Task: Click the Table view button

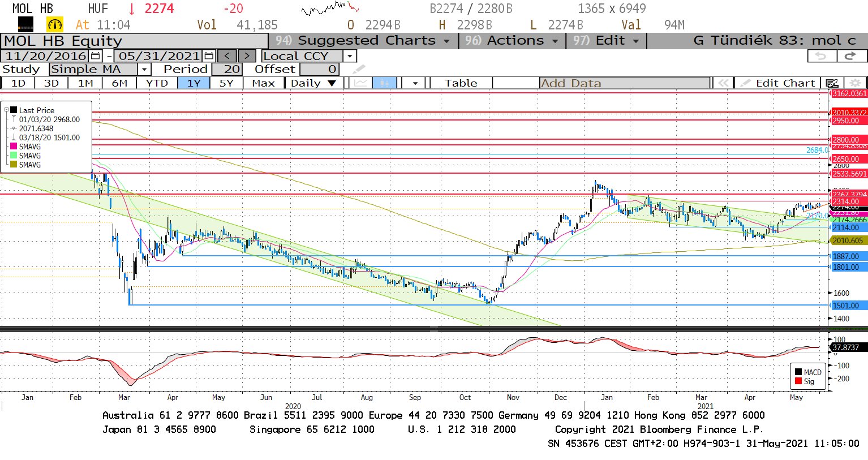Action: pyautogui.click(x=461, y=83)
